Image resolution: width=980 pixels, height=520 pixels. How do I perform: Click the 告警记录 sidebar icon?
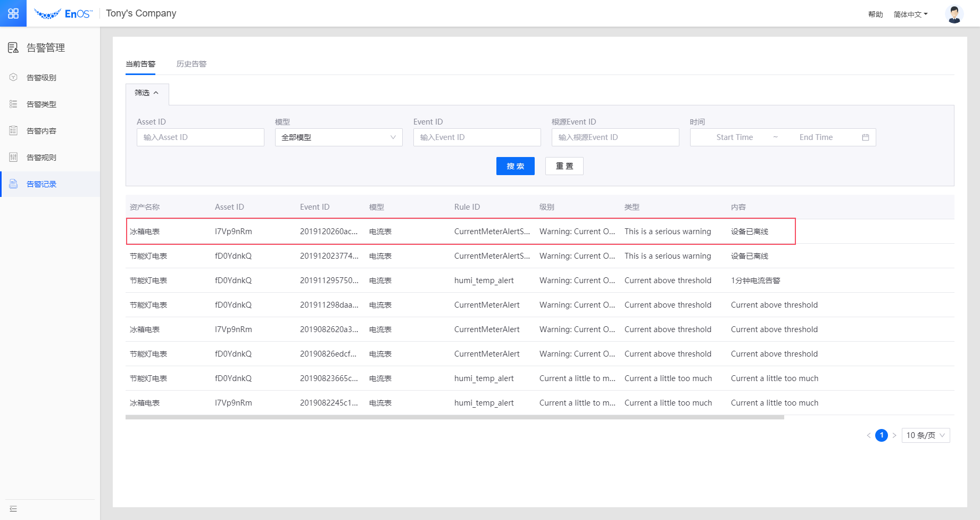pyautogui.click(x=13, y=184)
